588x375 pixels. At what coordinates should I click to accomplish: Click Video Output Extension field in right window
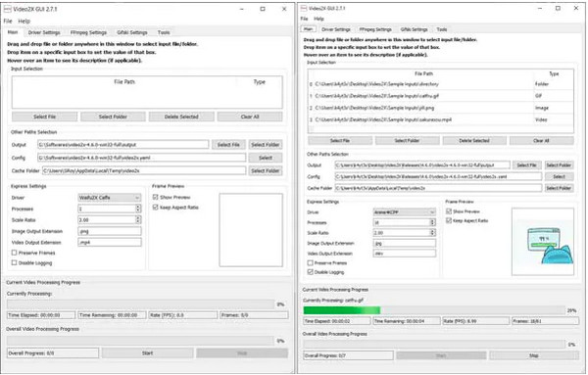click(405, 254)
